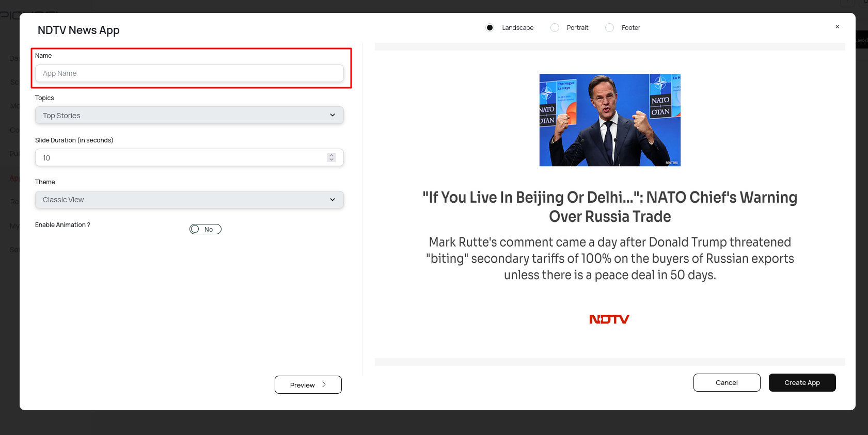
Task: Click the NDTV News App dialog title
Action: pyautogui.click(x=78, y=30)
